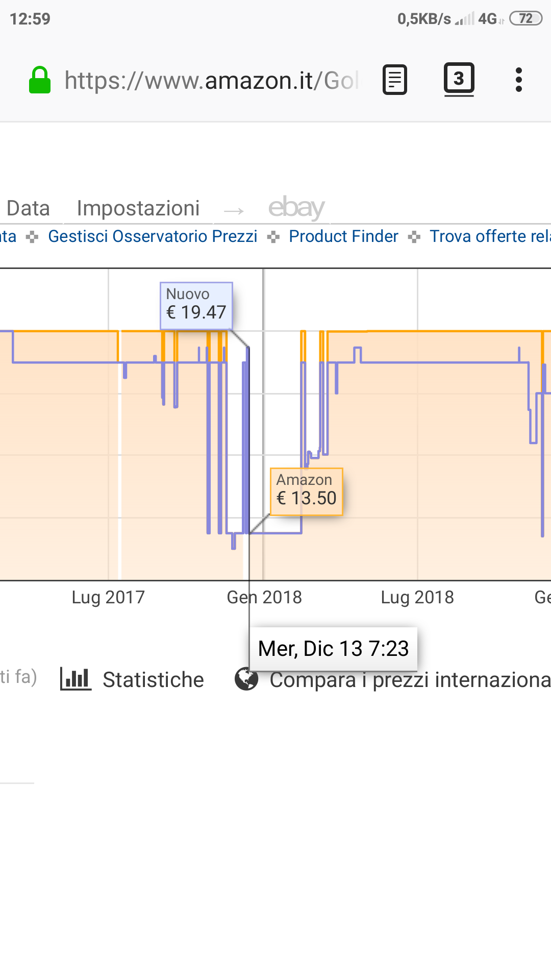Open the tab switcher showing 3 tabs
Image resolution: width=551 pixels, height=980 pixels.
click(459, 79)
